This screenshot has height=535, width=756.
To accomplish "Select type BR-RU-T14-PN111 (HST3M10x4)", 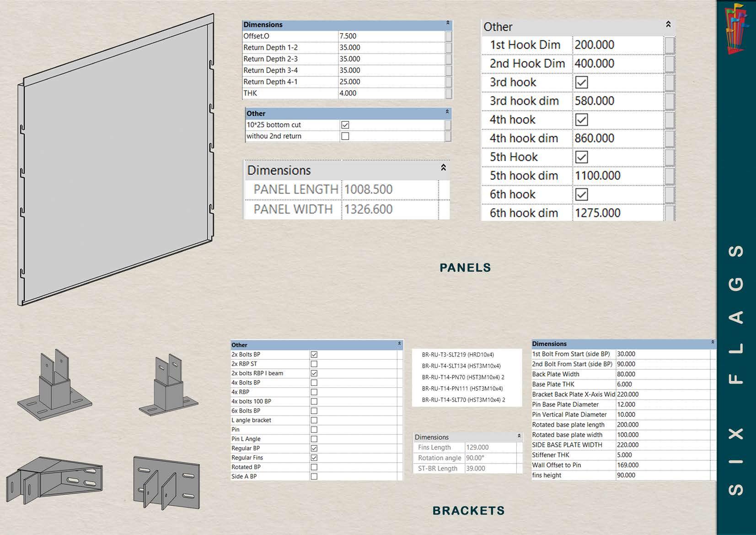I will (x=462, y=389).
